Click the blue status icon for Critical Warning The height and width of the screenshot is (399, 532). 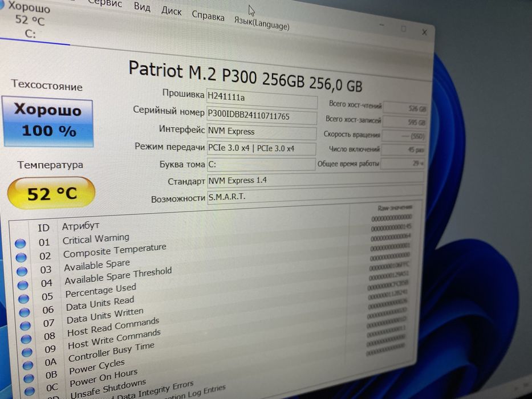pos(21,243)
